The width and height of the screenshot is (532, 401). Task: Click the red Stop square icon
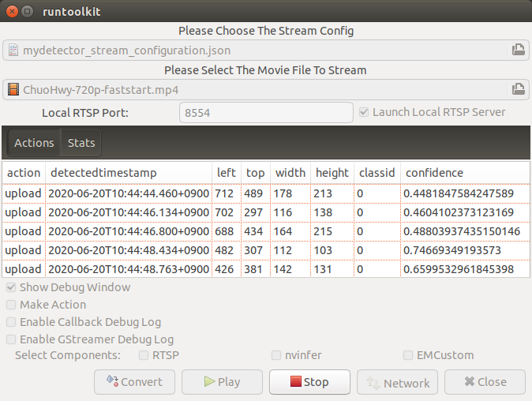point(295,381)
